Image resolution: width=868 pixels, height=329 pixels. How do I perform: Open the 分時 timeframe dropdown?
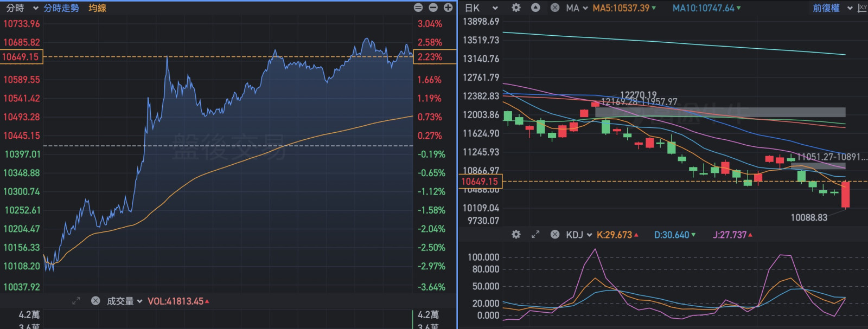click(22, 8)
